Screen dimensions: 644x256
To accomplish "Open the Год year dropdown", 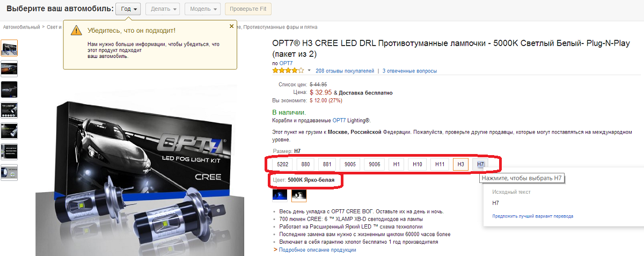I will (129, 9).
